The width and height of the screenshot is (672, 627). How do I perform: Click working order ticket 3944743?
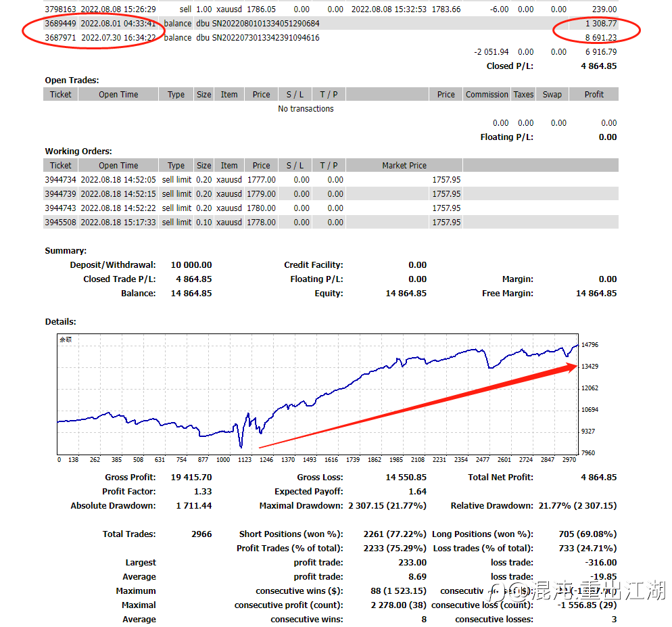(x=60, y=208)
